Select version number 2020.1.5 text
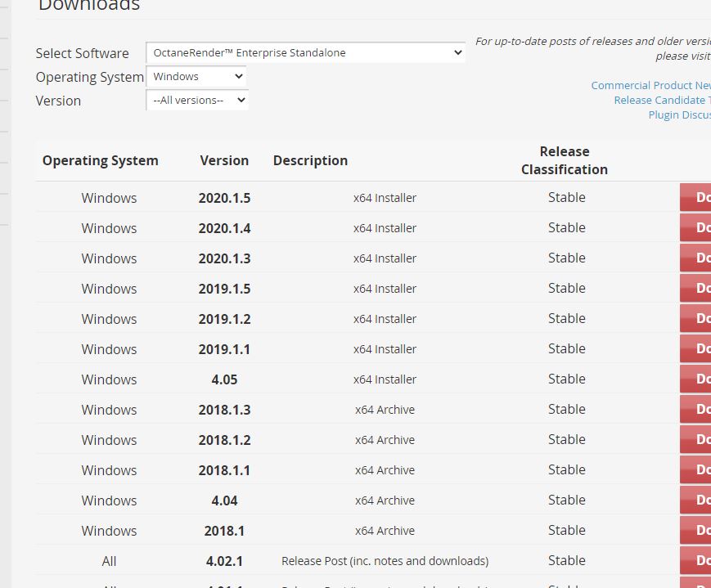Image resolution: width=711 pixels, height=588 pixels. pyautogui.click(x=224, y=198)
